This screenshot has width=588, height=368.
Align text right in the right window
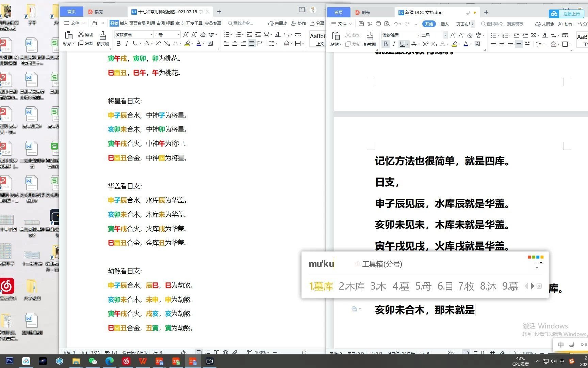510,44
